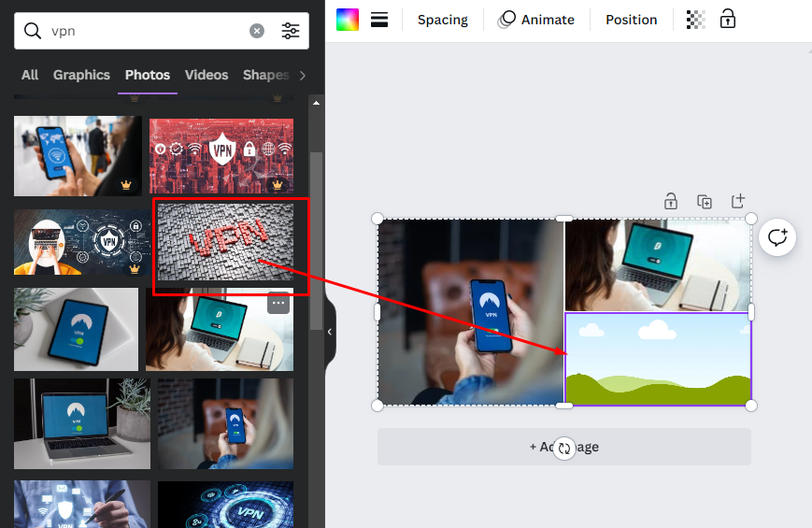Clear the vpn search text
Viewport: 812px width, 528px height.
point(257,31)
